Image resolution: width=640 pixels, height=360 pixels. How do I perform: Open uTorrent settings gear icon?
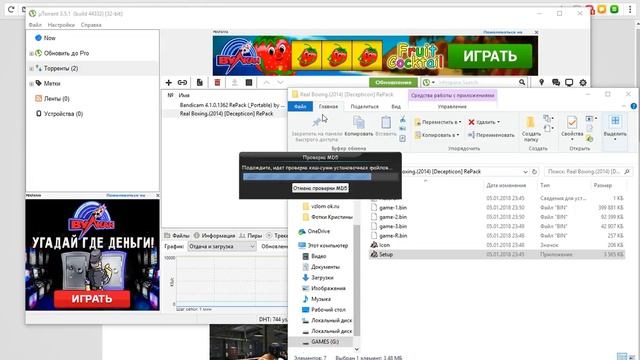pyautogui.click(x=583, y=82)
